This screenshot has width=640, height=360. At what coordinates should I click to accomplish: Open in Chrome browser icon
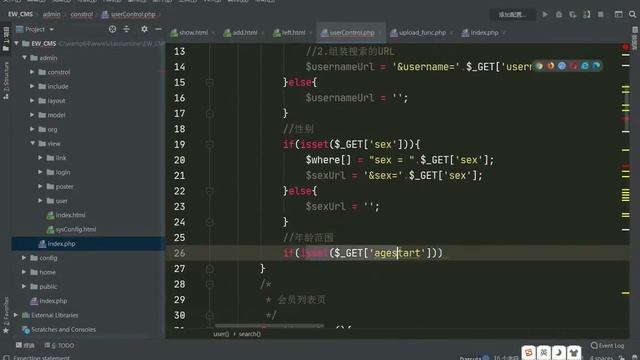click(x=539, y=66)
